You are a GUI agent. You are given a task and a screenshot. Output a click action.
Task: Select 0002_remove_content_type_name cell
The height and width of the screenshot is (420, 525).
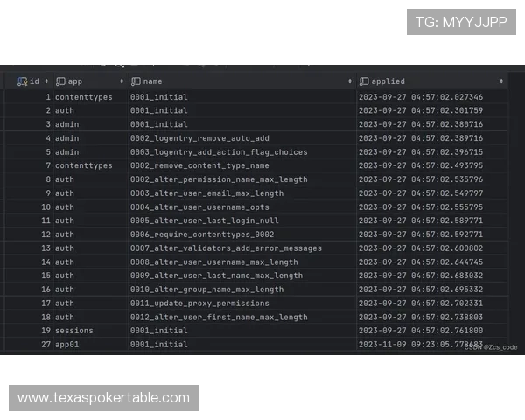pyautogui.click(x=199, y=165)
